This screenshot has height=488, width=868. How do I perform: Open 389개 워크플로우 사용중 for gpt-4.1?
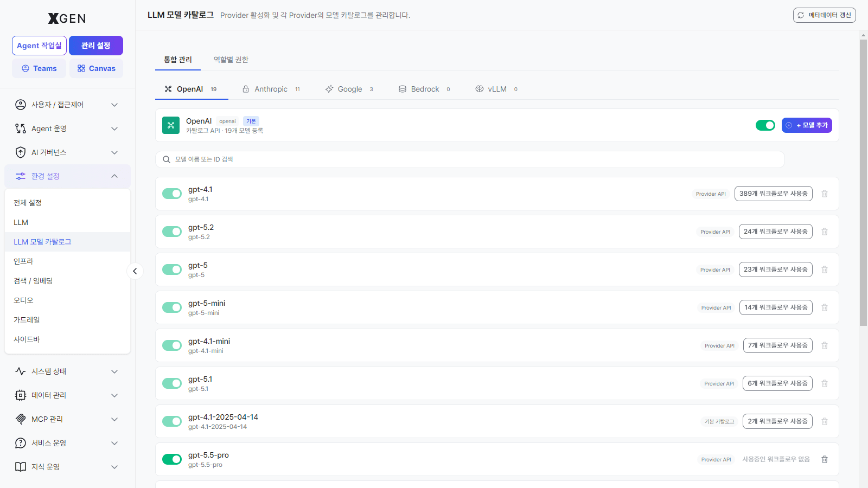(x=774, y=194)
